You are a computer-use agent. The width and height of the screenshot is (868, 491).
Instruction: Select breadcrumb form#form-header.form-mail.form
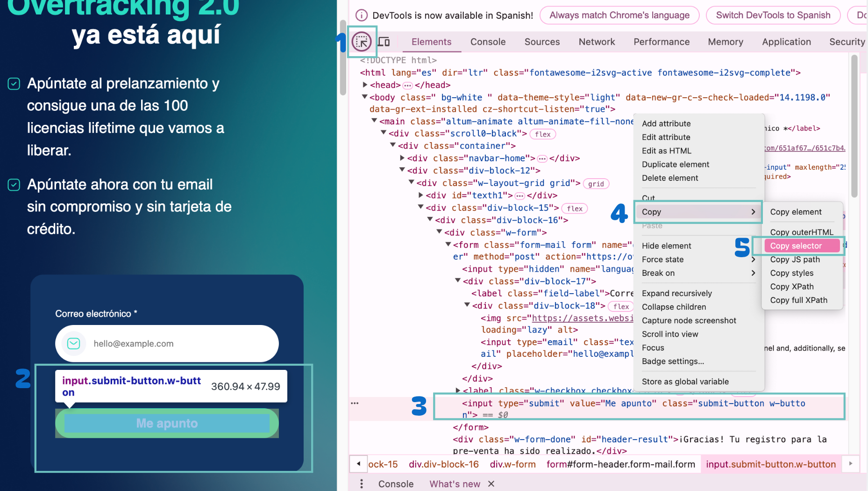coord(621,464)
